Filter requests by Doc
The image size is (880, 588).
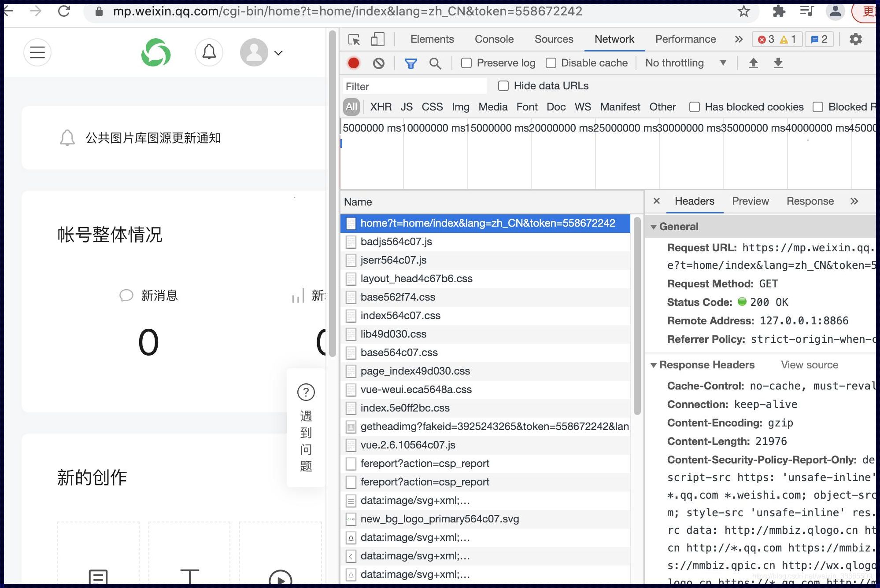[556, 107]
